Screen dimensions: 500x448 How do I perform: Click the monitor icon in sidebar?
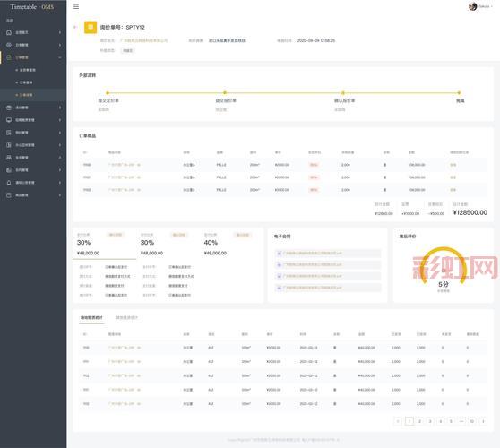coord(9,120)
